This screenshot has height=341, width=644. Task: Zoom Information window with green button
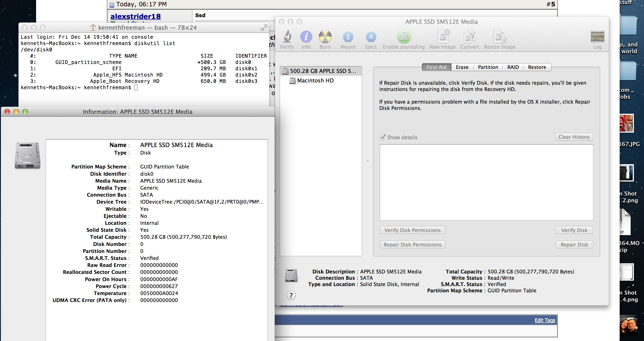tap(25, 111)
